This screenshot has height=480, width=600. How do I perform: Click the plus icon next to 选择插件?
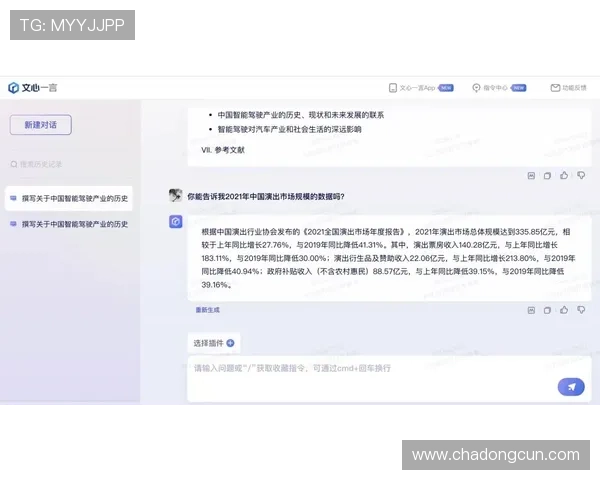230,343
